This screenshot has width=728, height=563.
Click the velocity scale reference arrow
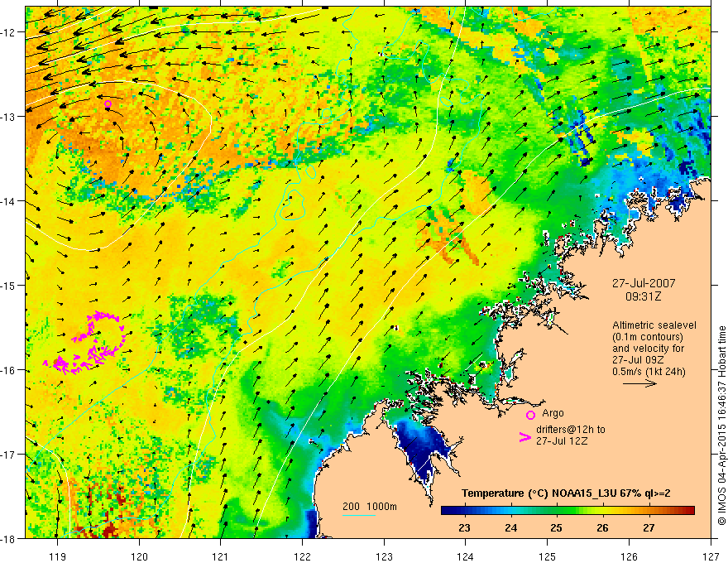(x=639, y=383)
